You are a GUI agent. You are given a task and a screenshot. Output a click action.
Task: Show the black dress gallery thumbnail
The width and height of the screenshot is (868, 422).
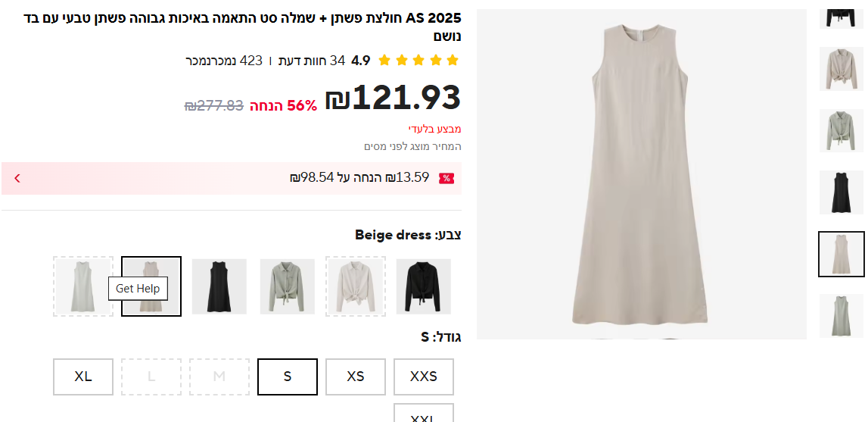pyautogui.click(x=841, y=192)
